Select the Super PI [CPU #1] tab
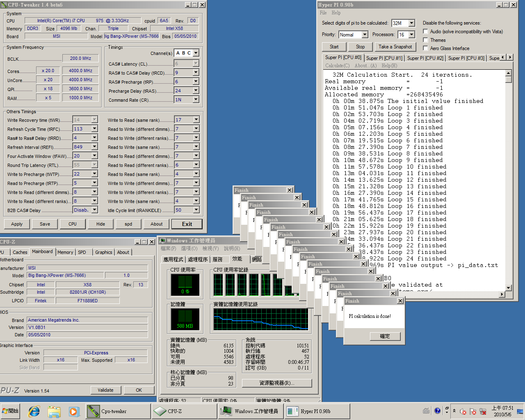This screenshot has width=525, height=420. click(384, 58)
